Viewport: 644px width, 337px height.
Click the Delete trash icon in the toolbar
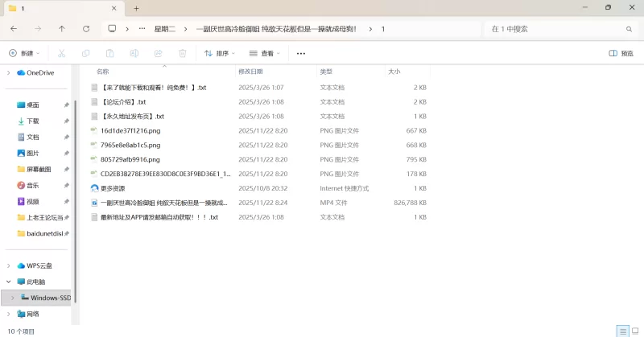(183, 53)
